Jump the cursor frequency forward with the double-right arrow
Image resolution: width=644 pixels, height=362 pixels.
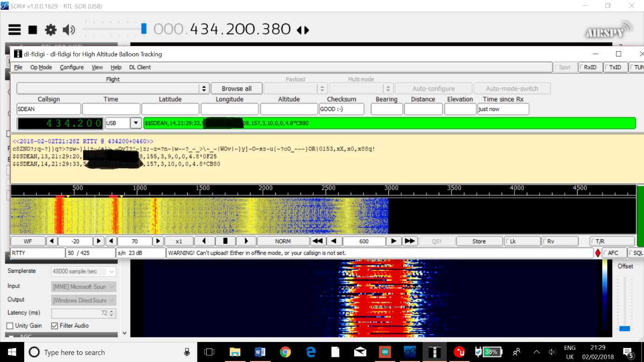coord(410,241)
